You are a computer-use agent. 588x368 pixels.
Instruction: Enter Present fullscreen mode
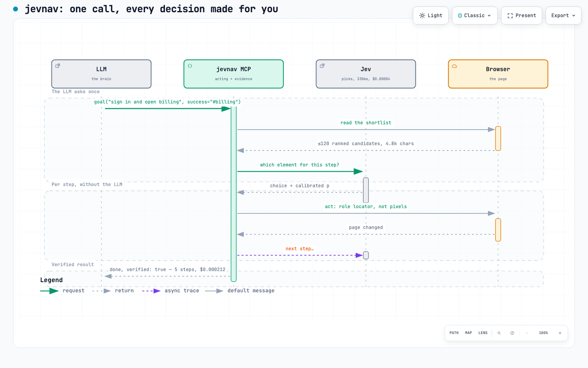pyautogui.click(x=521, y=16)
